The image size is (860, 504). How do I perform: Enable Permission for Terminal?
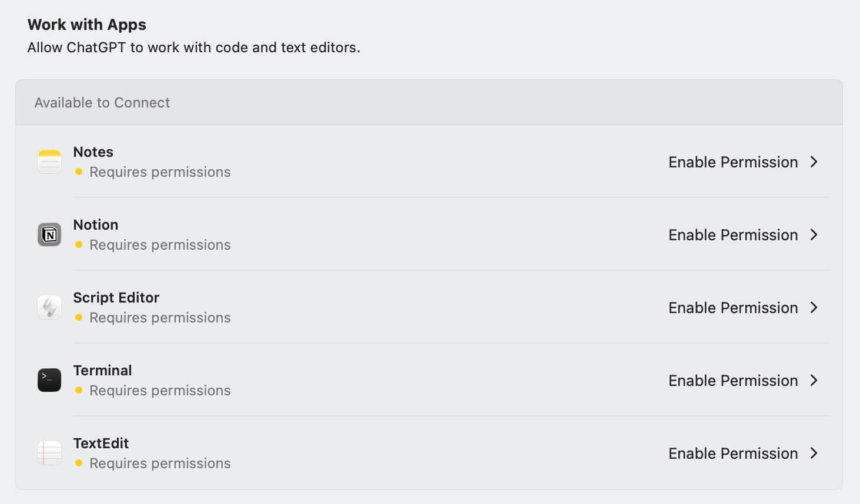[x=733, y=381]
